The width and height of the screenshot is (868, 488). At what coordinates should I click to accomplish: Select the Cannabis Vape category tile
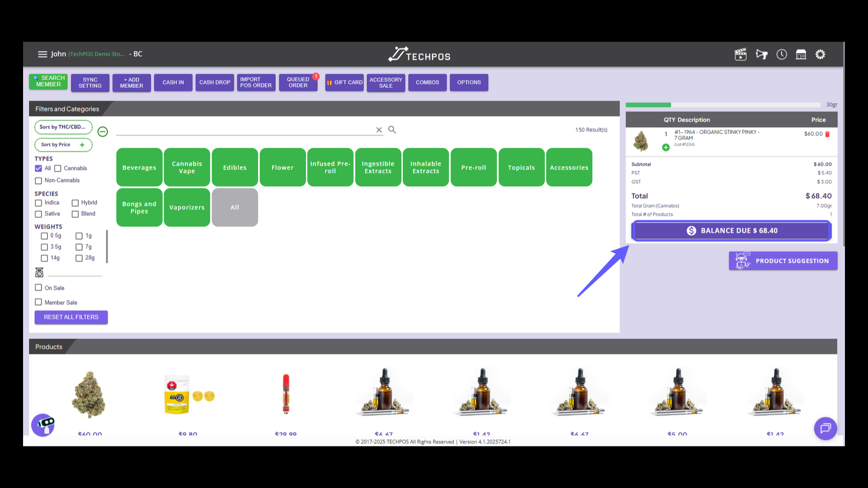point(187,167)
